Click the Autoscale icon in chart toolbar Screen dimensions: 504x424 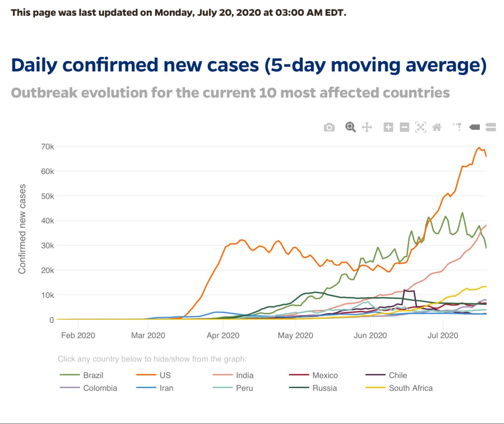(420, 127)
